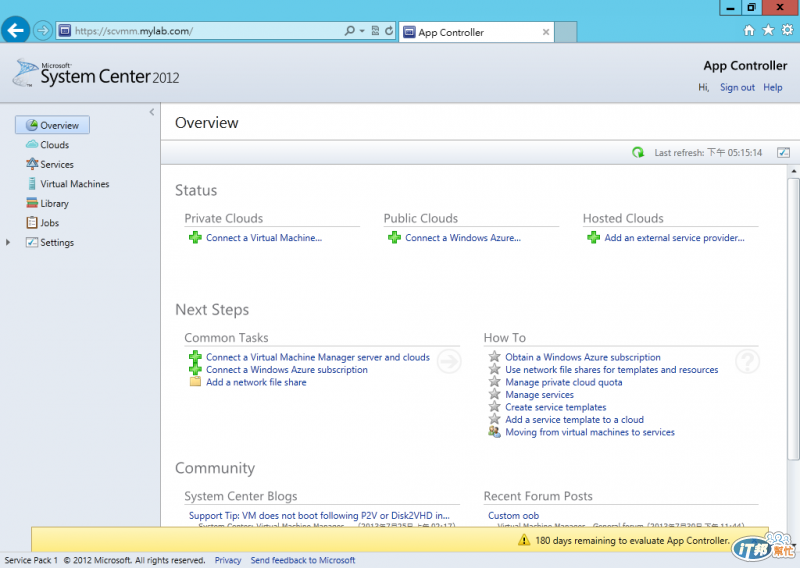Click Send feedback to Microsoft
800x568 pixels.
pos(303,560)
